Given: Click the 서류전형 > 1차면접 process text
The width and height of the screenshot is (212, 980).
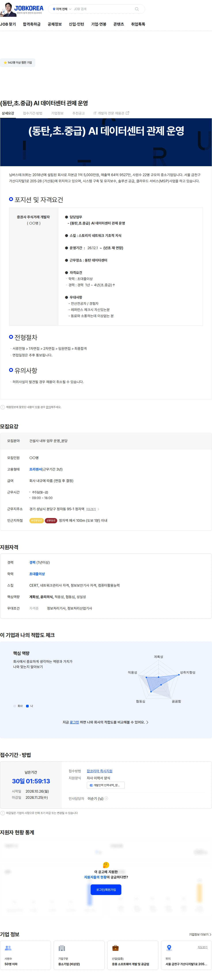Looking at the screenshot, I should pos(49,349).
